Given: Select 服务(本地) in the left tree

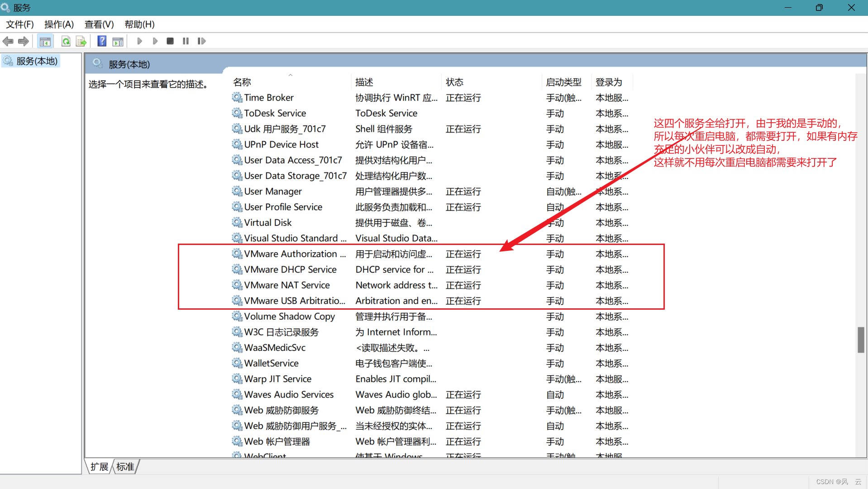Looking at the screenshot, I should click(31, 61).
